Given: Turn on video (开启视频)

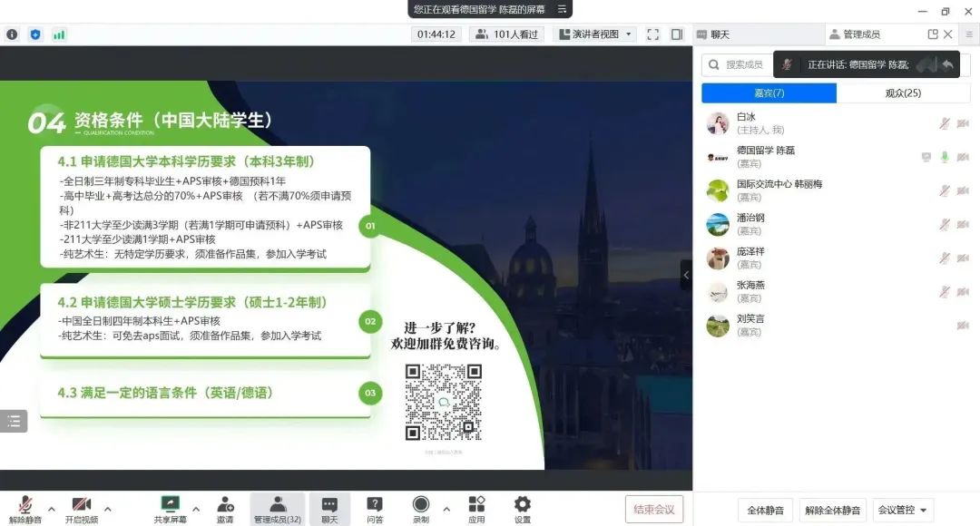Looking at the screenshot, I should tap(82, 504).
